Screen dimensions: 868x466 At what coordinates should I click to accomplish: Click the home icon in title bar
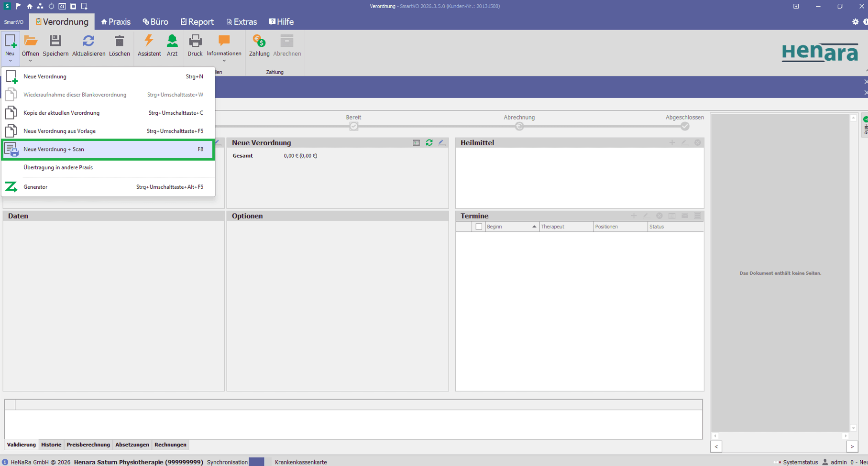30,6
